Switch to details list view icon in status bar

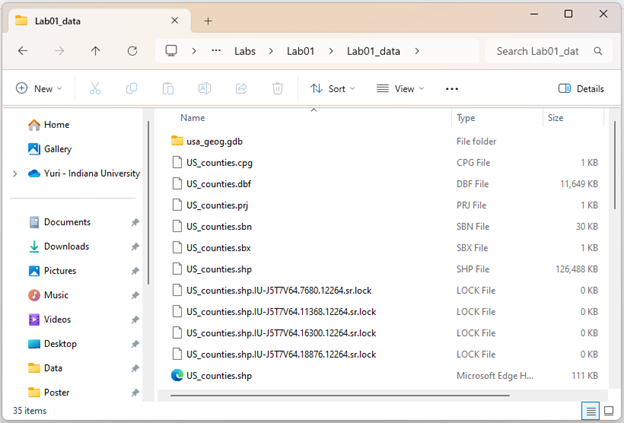(x=591, y=411)
